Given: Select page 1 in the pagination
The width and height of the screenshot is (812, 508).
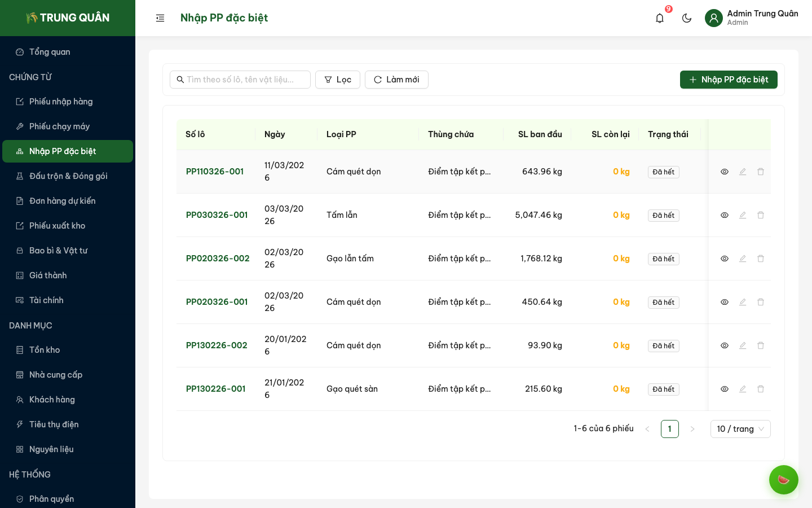Looking at the screenshot, I should [x=669, y=429].
